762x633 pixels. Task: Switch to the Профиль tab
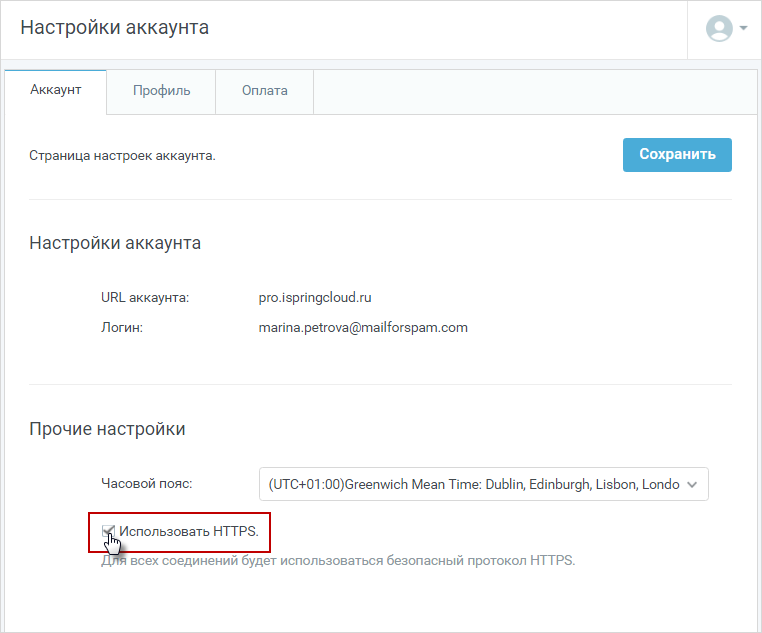pyautogui.click(x=161, y=91)
